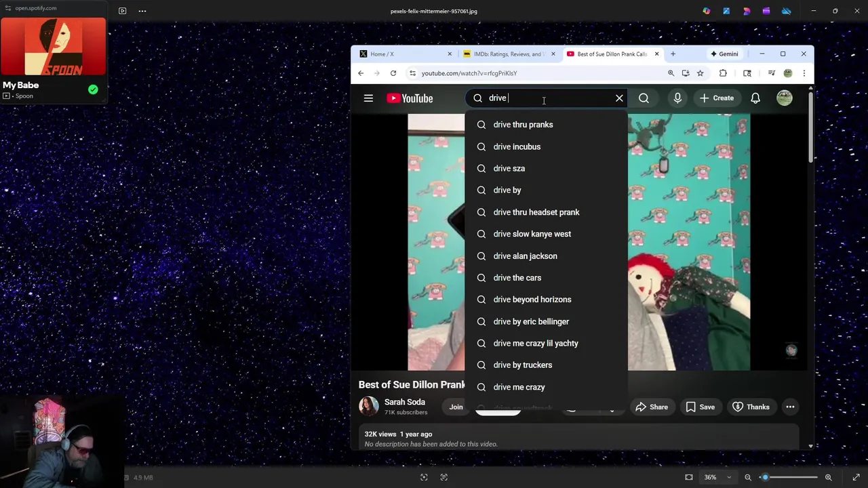The height and width of the screenshot is (488, 868).
Task: Select the 'drive thru pranks' suggestion
Action: coord(547,125)
